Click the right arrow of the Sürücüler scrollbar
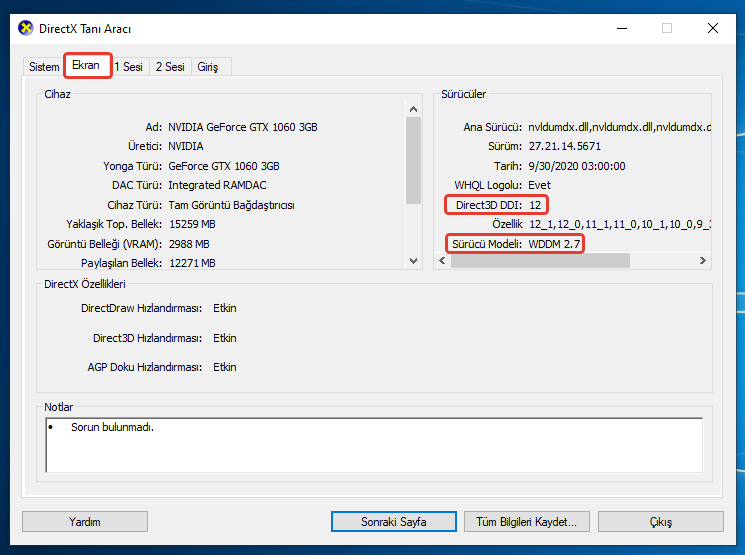The width and height of the screenshot is (745, 555). (x=702, y=261)
